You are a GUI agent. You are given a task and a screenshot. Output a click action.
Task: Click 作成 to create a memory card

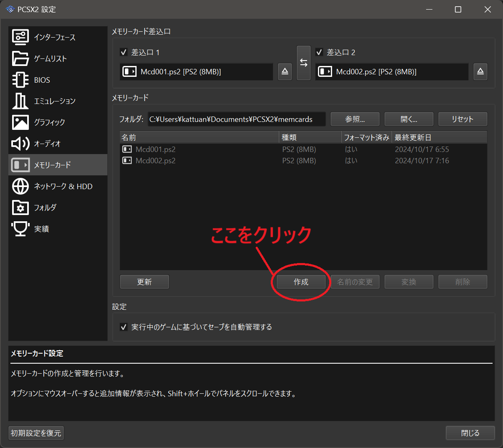pyautogui.click(x=301, y=282)
